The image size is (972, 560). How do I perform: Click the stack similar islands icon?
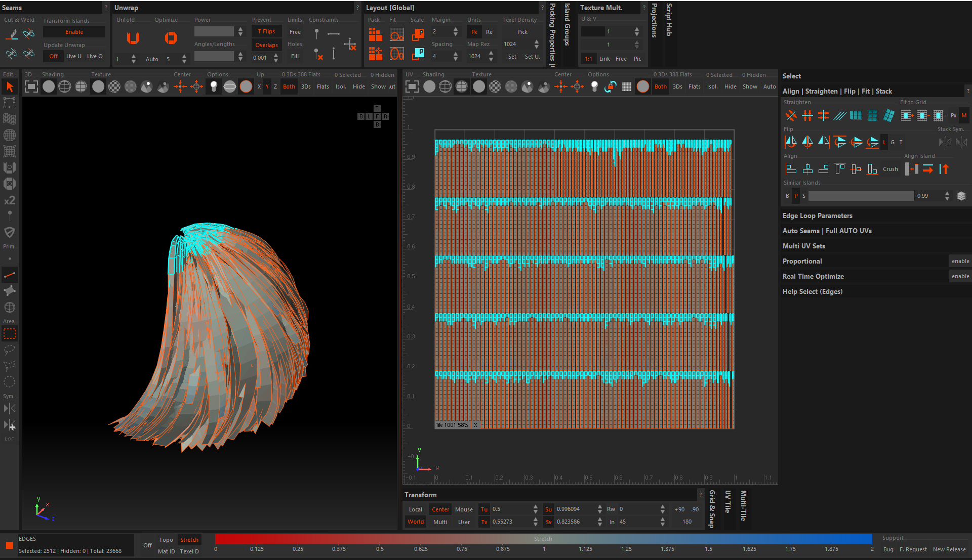tap(961, 196)
